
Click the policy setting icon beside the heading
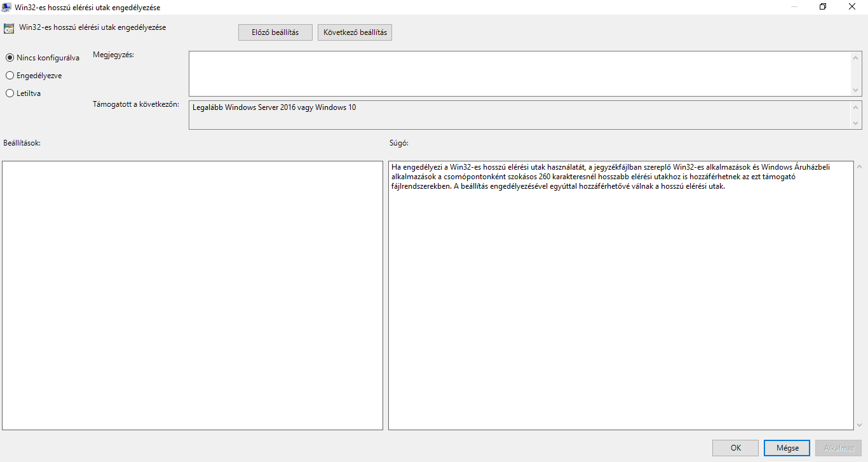point(9,28)
